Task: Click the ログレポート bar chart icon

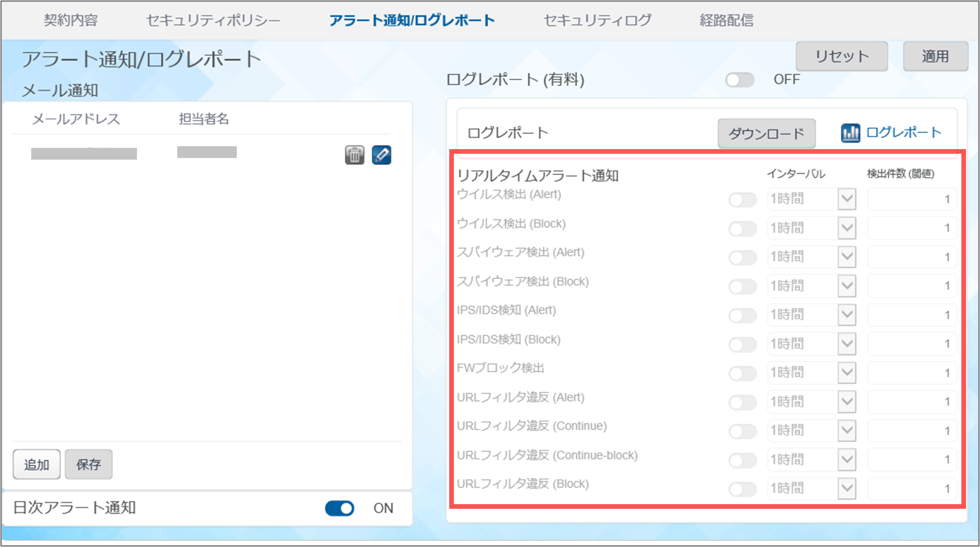Action: click(x=850, y=133)
